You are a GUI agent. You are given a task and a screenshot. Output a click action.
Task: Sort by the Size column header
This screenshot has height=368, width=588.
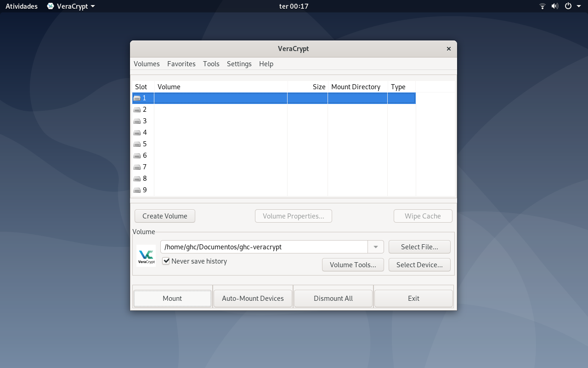pyautogui.click(x=308, y=87)
